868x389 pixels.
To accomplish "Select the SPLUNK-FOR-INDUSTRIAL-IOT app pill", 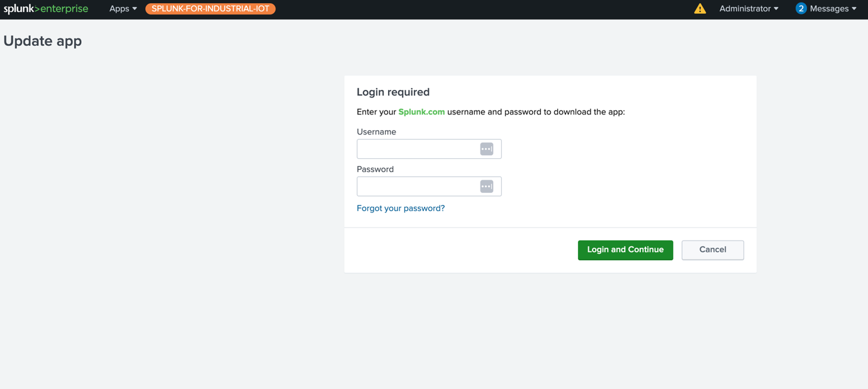I will [x=210, y=9].
